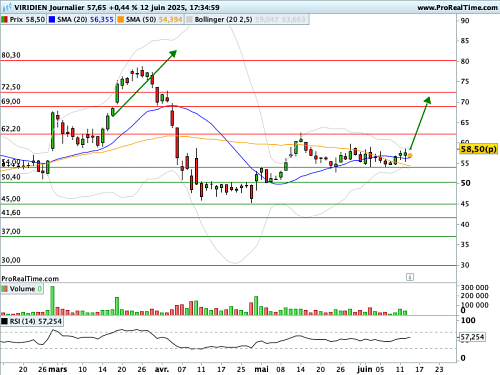
Task: Select the 69,00 resistance level label
Action: click(11, 102)
